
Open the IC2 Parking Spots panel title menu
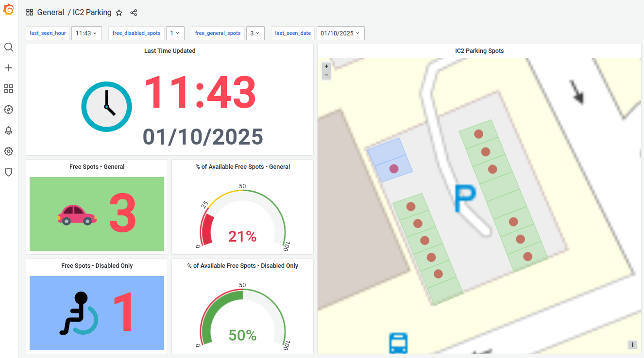[479, 51]
